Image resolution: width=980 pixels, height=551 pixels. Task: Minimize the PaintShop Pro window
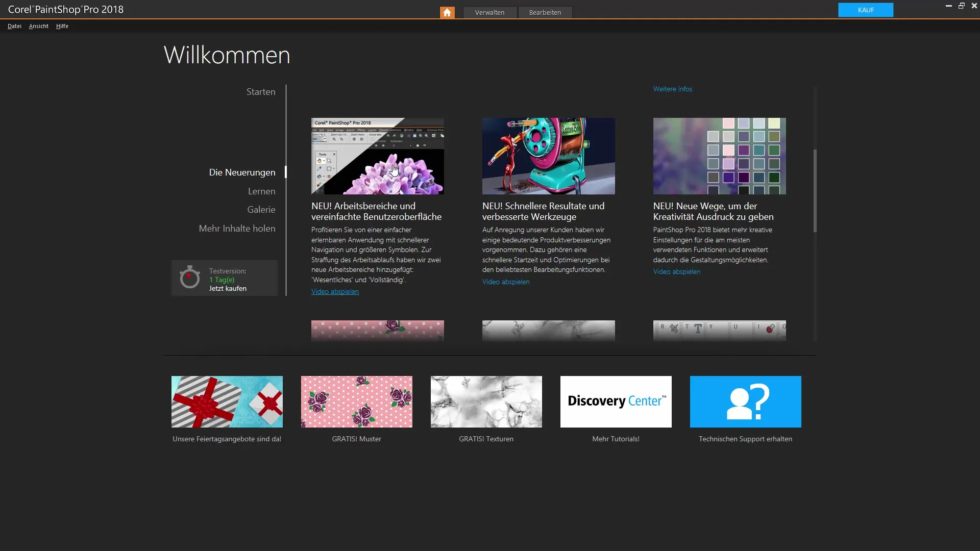tap(949, 6)
